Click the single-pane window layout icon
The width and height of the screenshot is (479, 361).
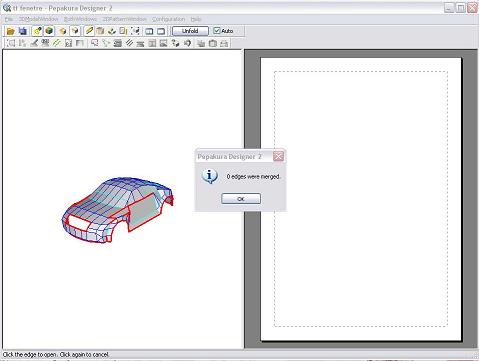(x=161, y=31)
